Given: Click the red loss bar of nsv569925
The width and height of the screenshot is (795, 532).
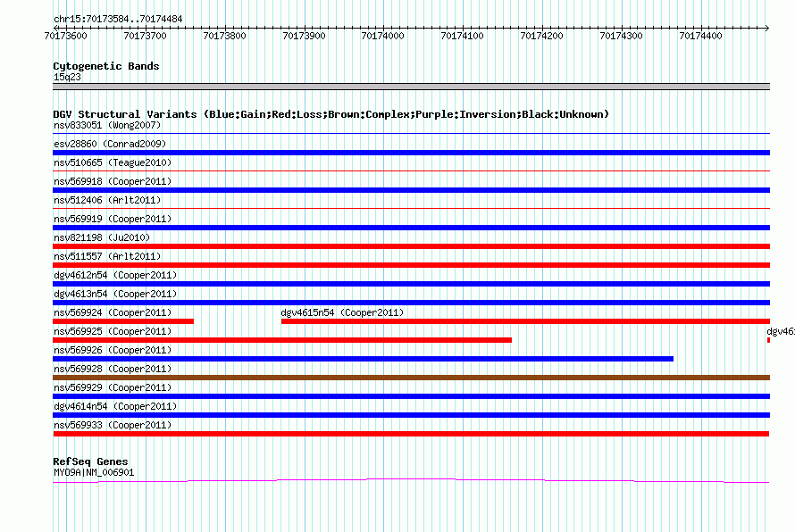Looking at the screenshot, I should [282, 340].
